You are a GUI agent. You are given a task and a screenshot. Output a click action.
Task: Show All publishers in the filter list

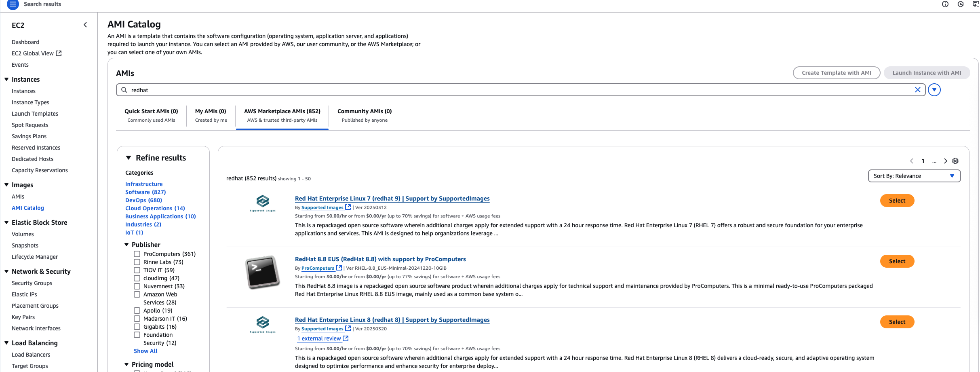[145, 351]
